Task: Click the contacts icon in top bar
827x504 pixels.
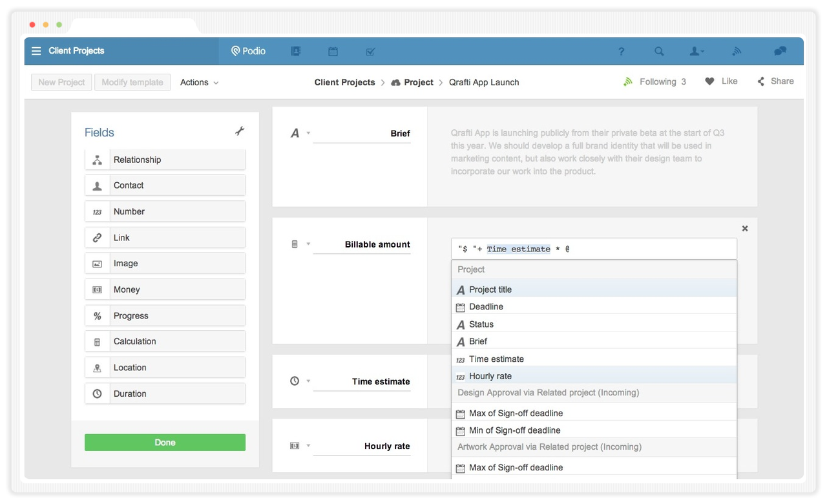Action: click(x=296, y=51)
